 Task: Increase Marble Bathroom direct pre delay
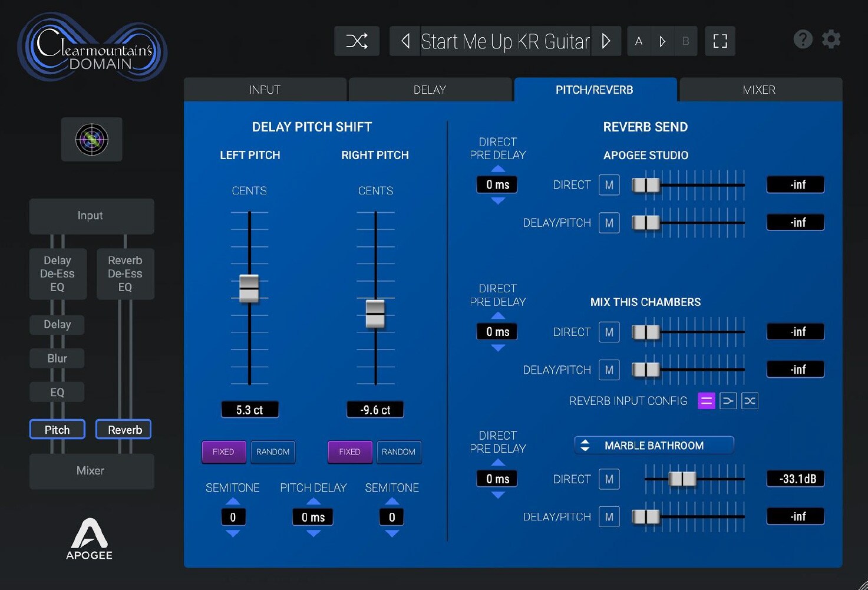(x=498, y=463)
